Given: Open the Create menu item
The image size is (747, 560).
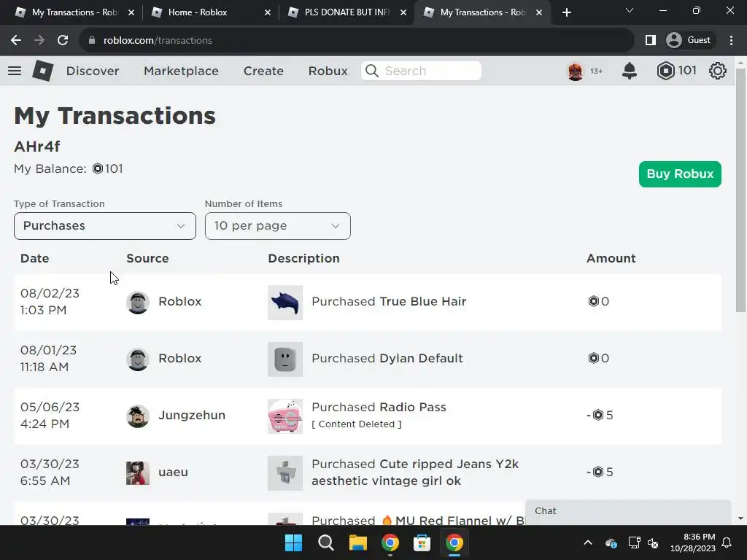Looking at the screenshot, I should pos(263,71).
